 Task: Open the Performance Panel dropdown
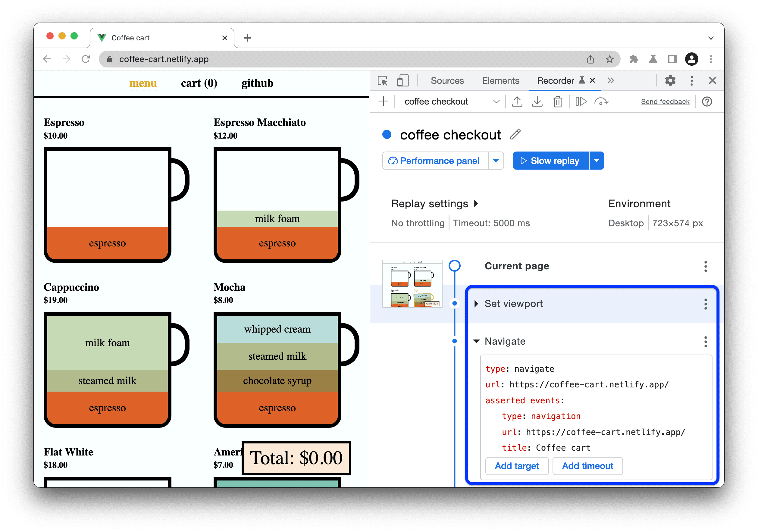(495, 161)
